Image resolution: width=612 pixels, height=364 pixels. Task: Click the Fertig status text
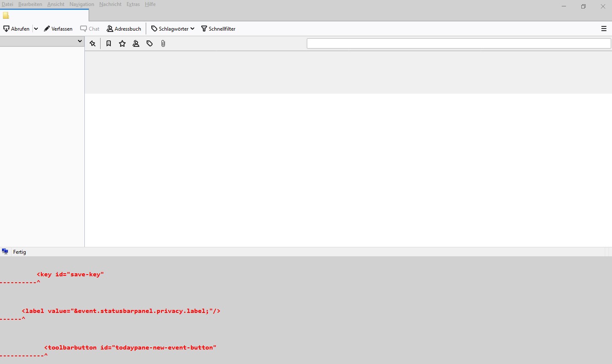(20, 252)
